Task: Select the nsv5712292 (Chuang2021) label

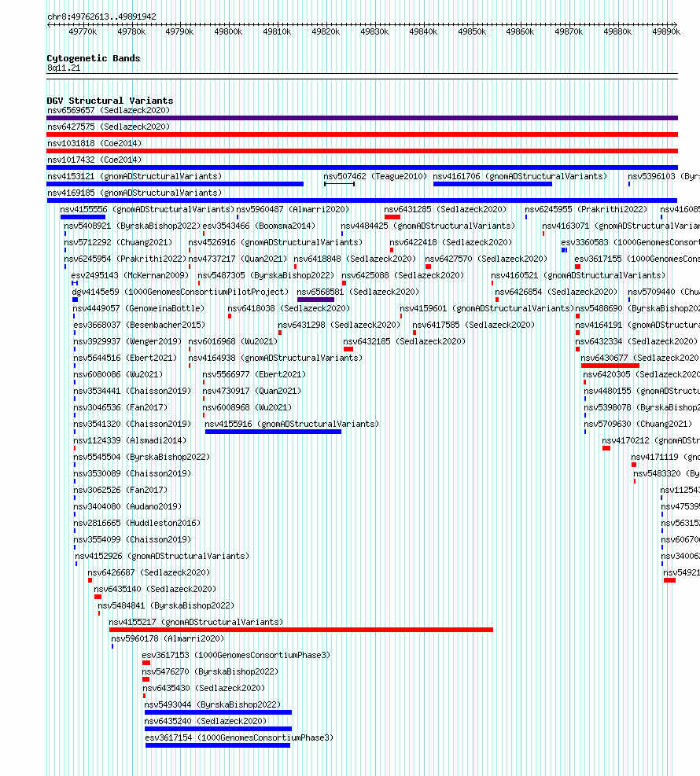Action: pos(118,242)
